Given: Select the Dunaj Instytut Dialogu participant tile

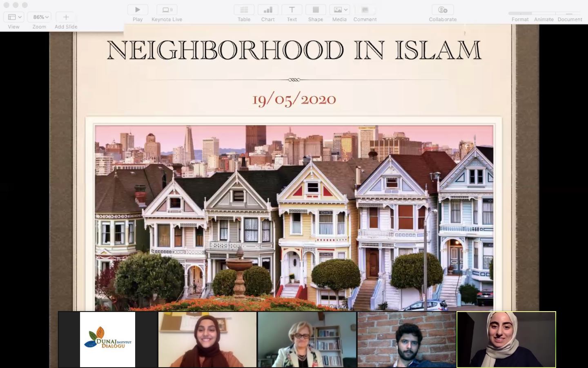Looking at the screenshot, I should 108,339.
